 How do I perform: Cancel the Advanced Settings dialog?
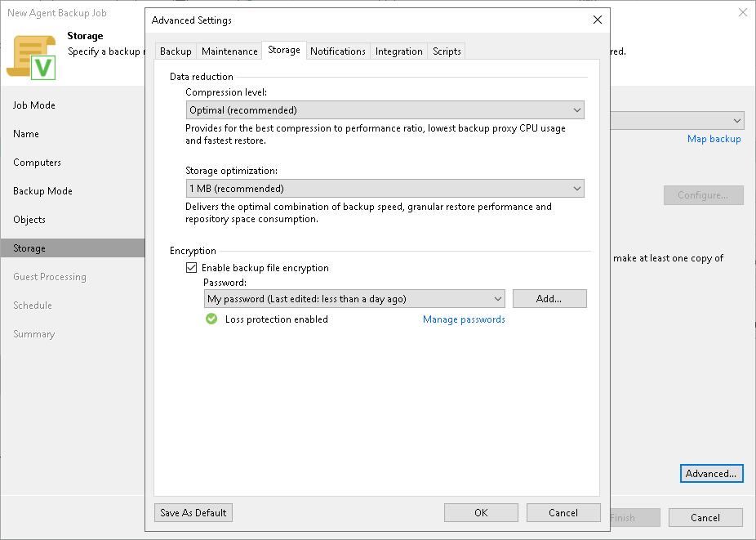tap(563, 512)
